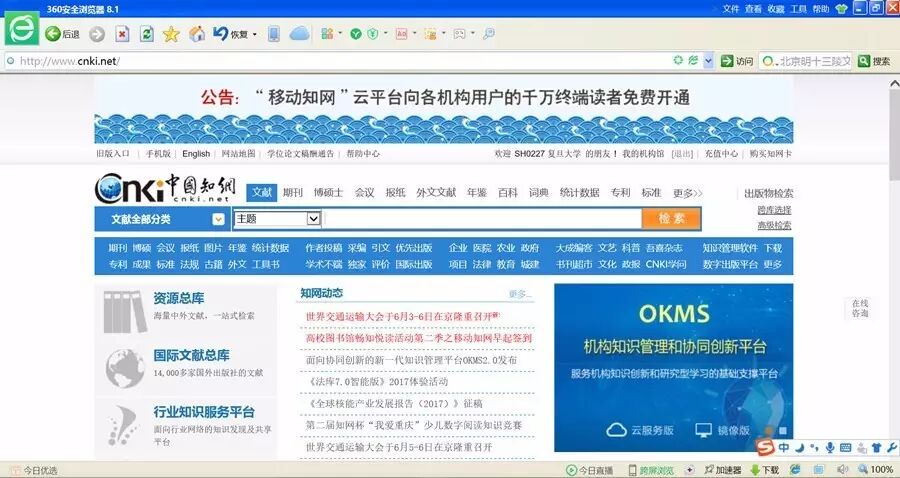Image resolution: width=900 pixels, height=478 pixels.
Task: Click the back arrow button (后退)
Action: 62,34
